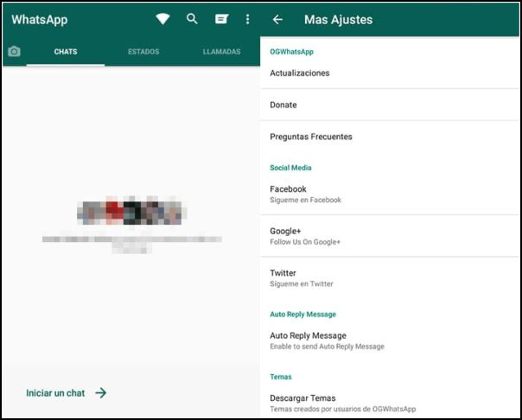This screenshot has width=522, height=420.
Task: Tap the WiFi icon in WhatsApp header
Action: [x=162, y=19]
